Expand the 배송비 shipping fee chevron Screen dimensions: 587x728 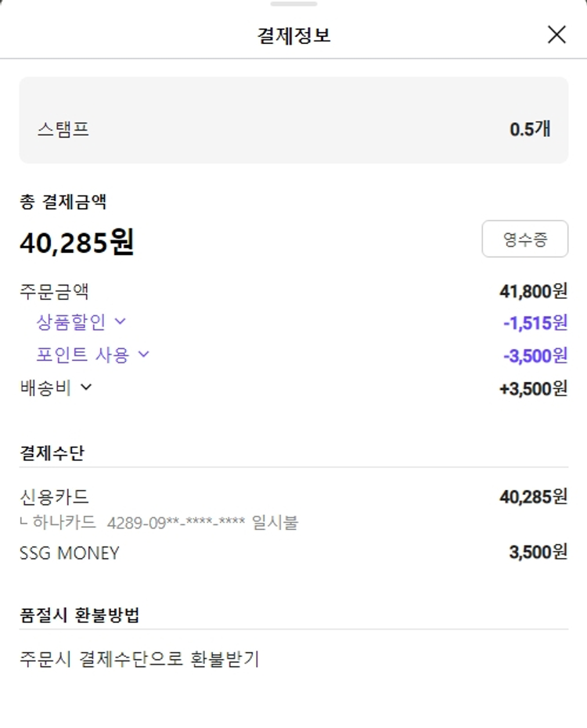(x=86, y=387)
